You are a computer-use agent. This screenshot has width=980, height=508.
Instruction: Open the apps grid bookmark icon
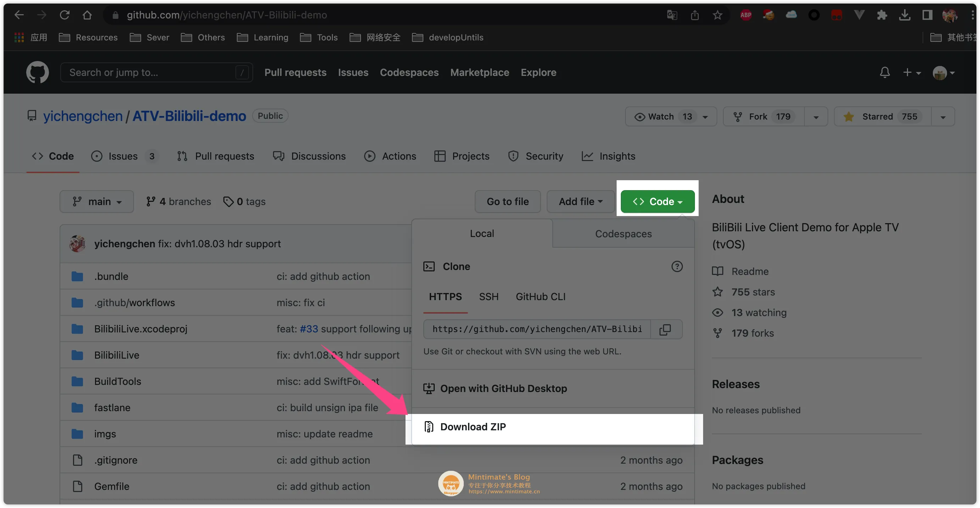(x=19, y=37)
